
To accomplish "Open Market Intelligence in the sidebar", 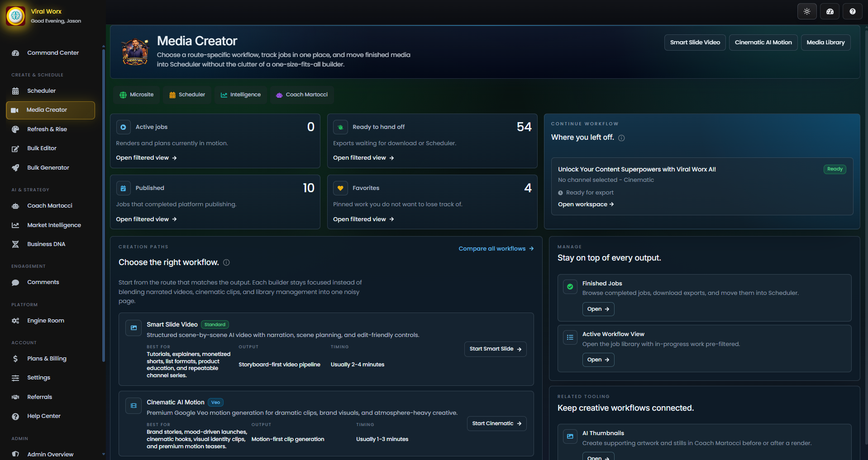I will (x=51, y=225).
